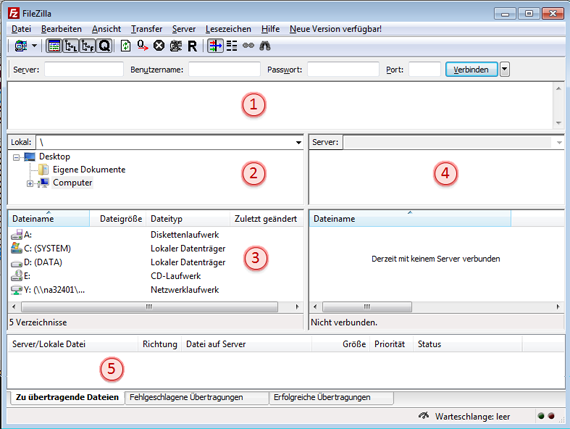This screenshot has height=429, width=570.
Task: Open the Lokal path dropdown
Action: [298, 142]
